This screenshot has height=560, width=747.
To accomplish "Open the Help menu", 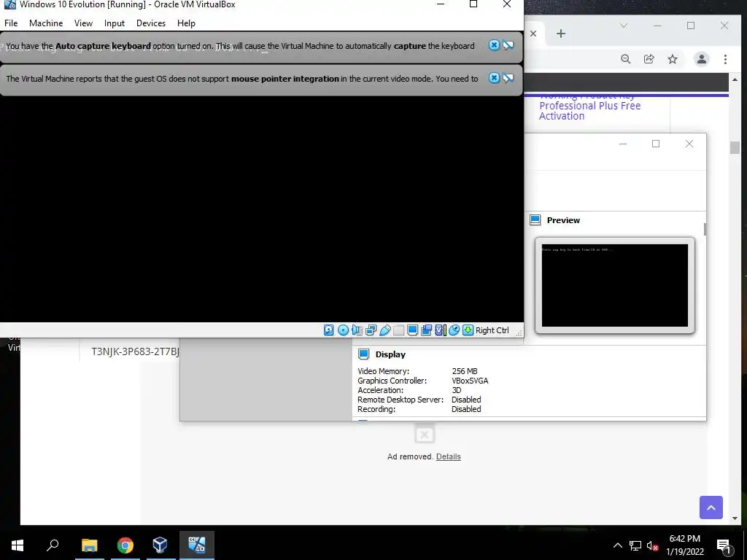I will pyautogui.click(x=186, y=23).
